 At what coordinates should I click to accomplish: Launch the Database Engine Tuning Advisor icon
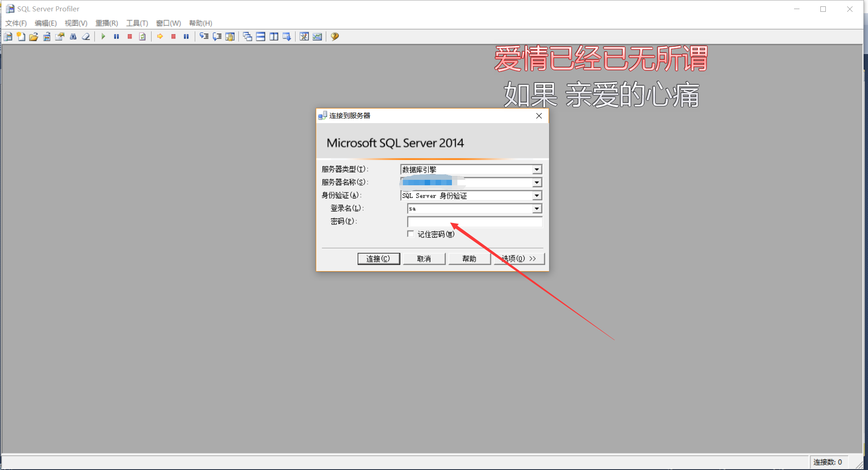pyautogui.click(x=304, y=37)
